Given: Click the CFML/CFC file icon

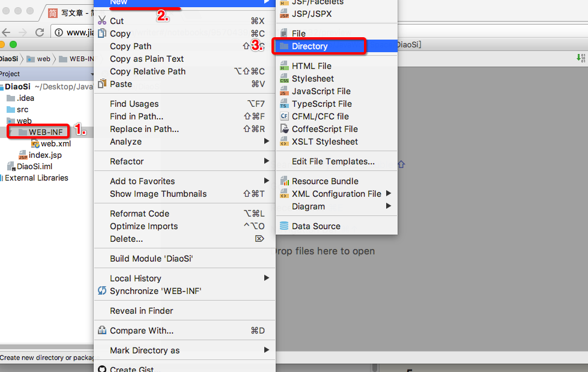Looking at the screenshot, I should [x=284, y=116].
